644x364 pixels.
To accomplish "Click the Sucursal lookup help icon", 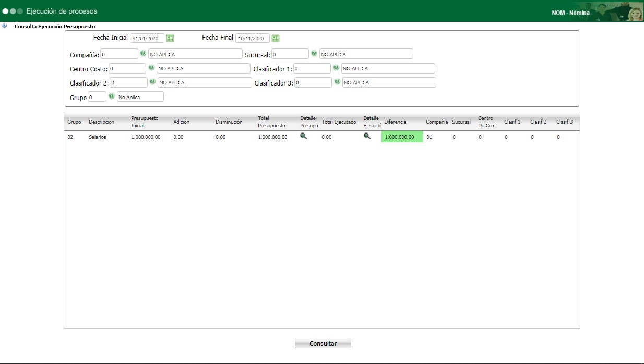I will (x=314, y=53).
